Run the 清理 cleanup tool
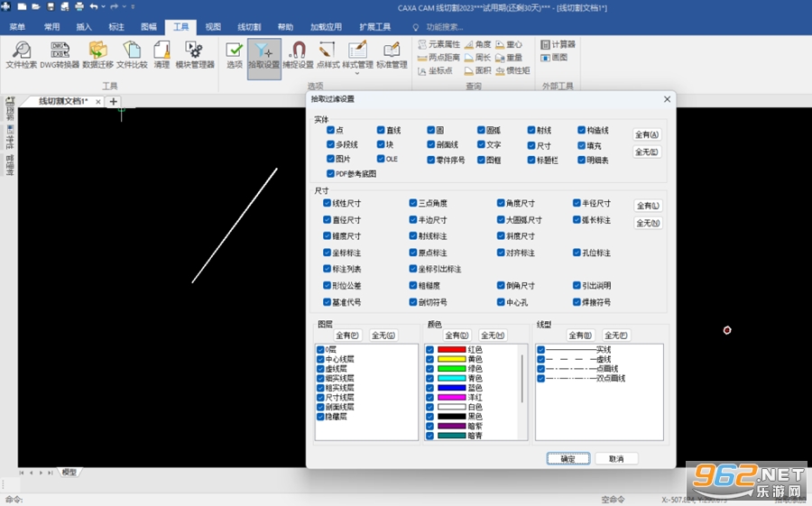Viewport: 812px width, 506px height. coord(161,55)
